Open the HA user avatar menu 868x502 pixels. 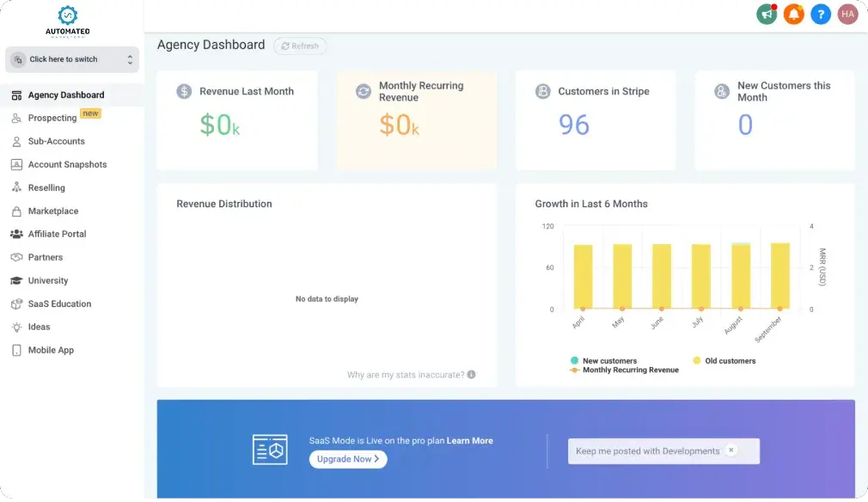(848, 14)
